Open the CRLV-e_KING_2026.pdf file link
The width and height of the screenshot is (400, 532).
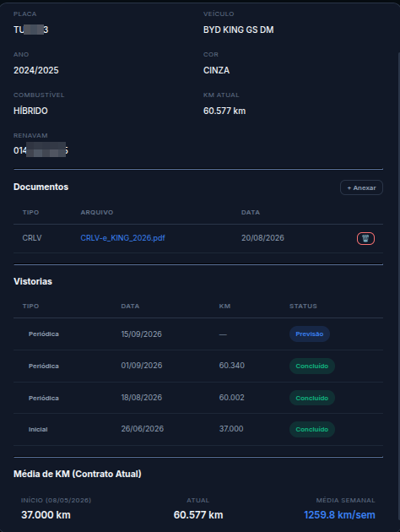click(122, 238)
